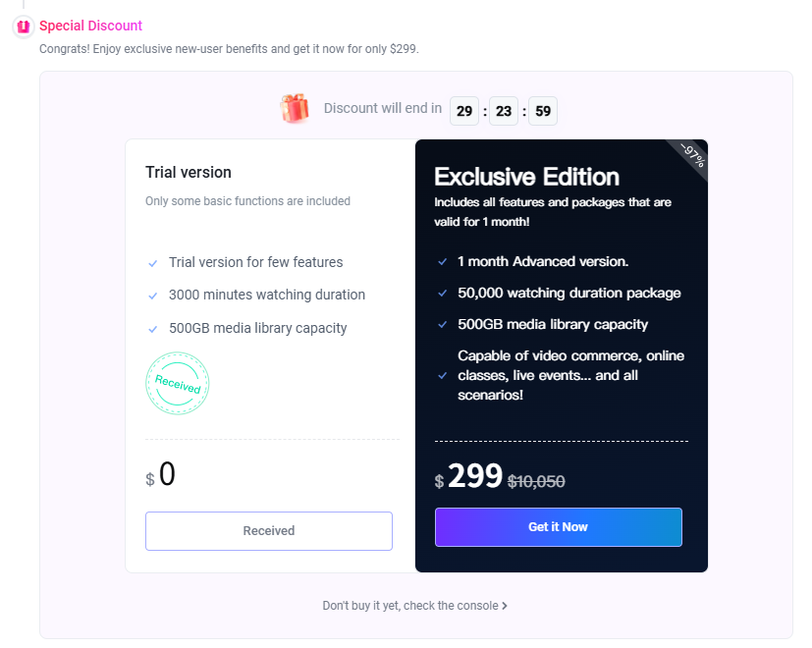
Task: Click checkmark beside 1 month Advanced version
Action: [442, 262]
